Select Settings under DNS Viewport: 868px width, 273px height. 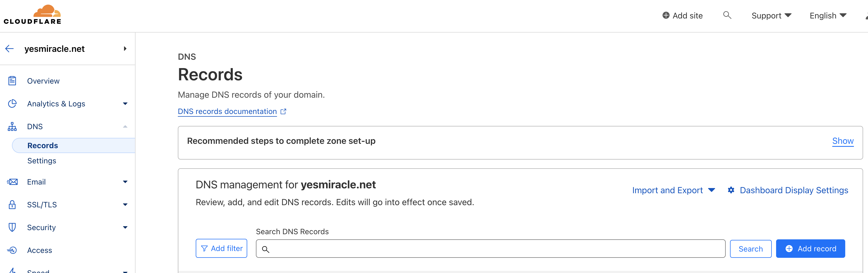tap(42, 161)
